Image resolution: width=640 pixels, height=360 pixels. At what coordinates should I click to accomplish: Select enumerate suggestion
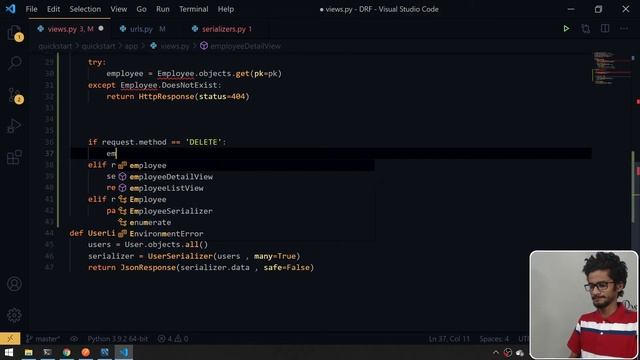[x=245, y=222]
